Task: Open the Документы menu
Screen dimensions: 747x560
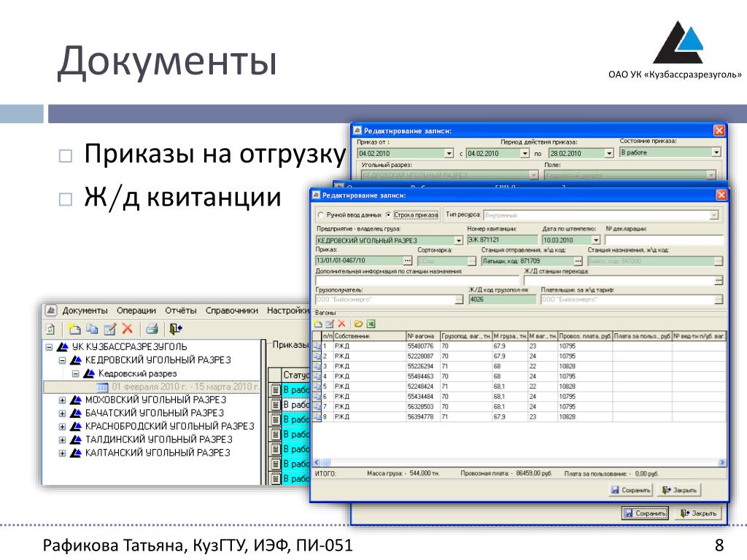Action: (x=85, y=311)
